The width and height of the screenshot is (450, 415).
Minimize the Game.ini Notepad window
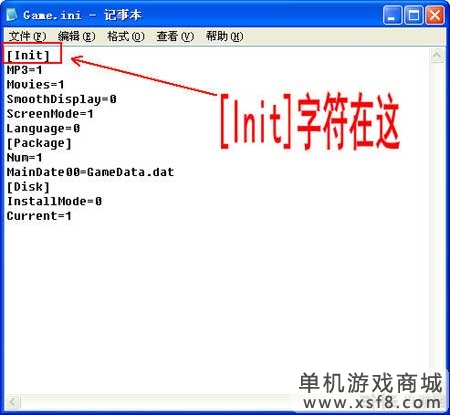392,15
